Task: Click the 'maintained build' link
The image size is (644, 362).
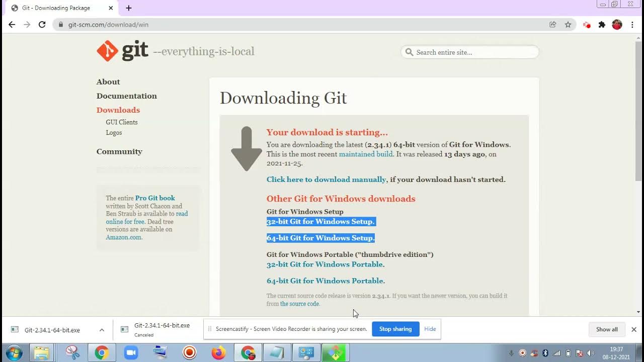Action: pyautogui.click(x=366, y=154)
